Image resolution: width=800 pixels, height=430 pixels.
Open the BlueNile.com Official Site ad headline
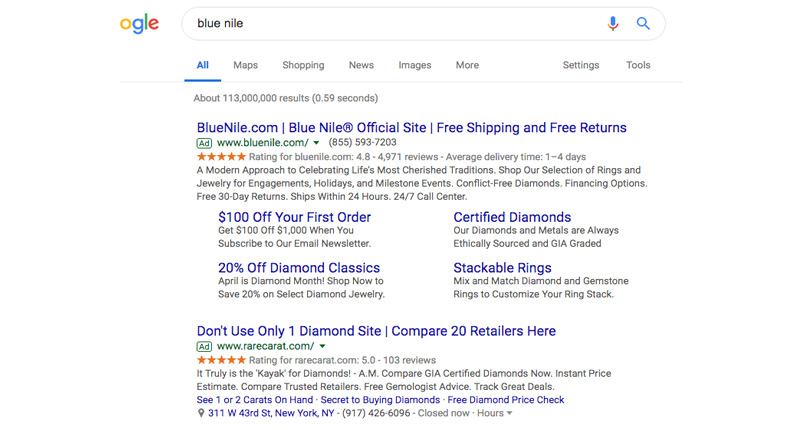pos(411,128)
